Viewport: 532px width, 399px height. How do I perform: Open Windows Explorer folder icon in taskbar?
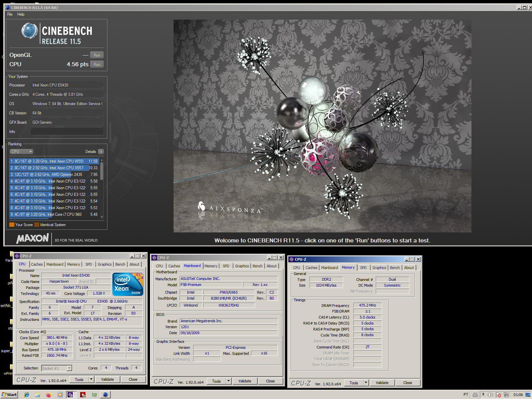coord(38,395)
